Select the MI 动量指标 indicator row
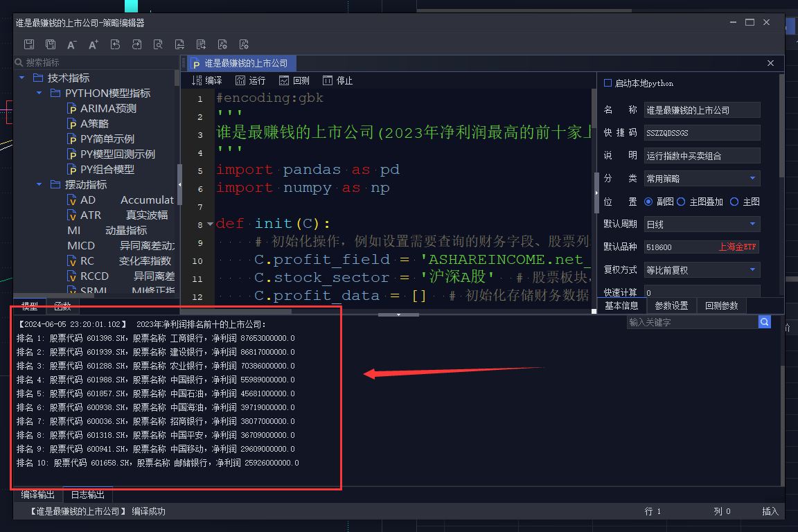The width and height of the screenshot is (798, 532). tap(107, 230)
